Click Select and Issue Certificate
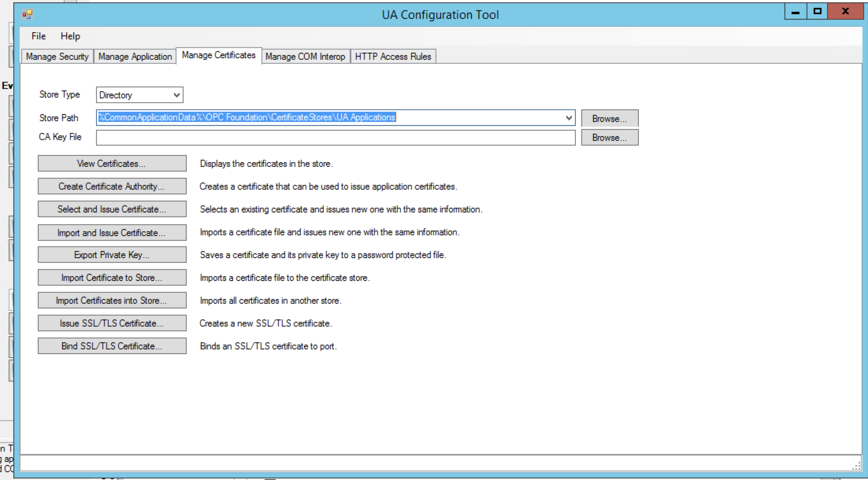The height and width of the screenshot is (480, 868). (x=112, y=209)
